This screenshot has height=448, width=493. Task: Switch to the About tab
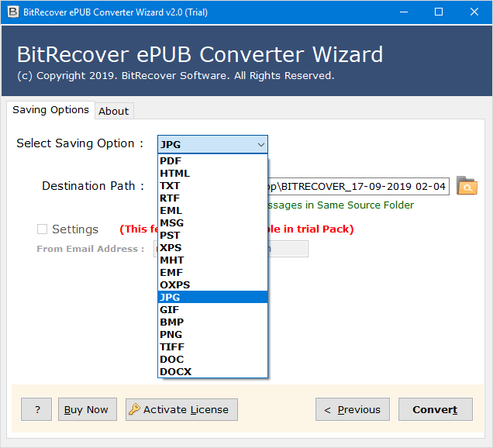pyautogui.click(x=114, y=111)
